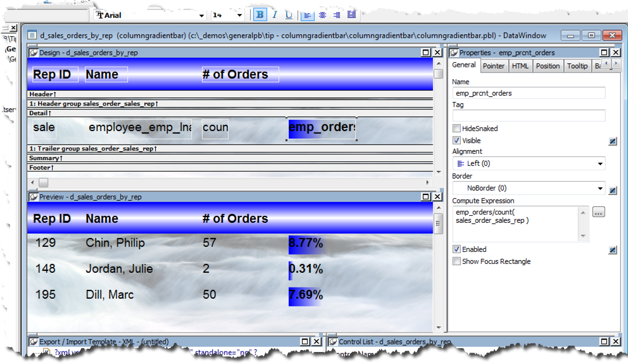Close the Properties pane
The width and height of the screenshot is (628, 364).
pos(616,53)
